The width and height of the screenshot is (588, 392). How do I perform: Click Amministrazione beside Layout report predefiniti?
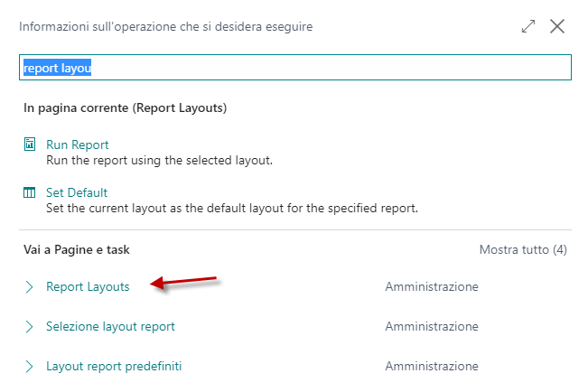(x=432, y=366)
